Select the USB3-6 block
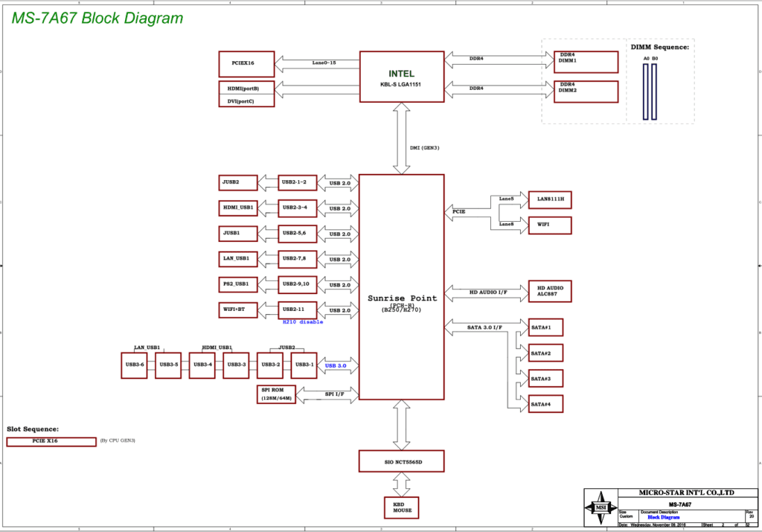 point(134,365)
